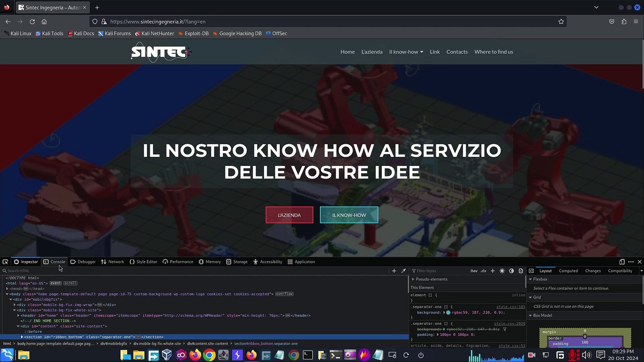
Task: Bookmark this page with the star
Action: (561, 22)
